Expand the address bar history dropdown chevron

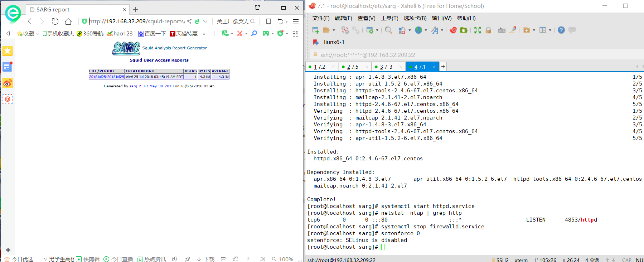point(205,21)
